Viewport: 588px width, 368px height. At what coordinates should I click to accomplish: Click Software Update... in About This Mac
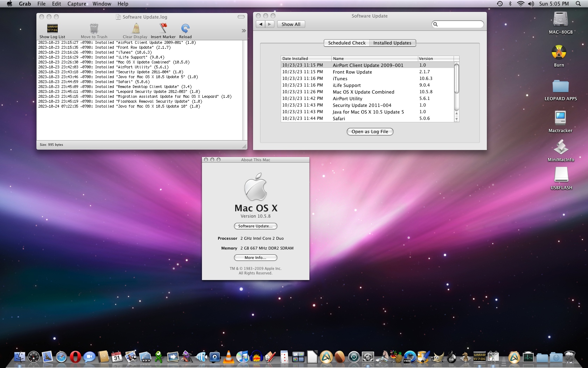[x=255, y=226]
